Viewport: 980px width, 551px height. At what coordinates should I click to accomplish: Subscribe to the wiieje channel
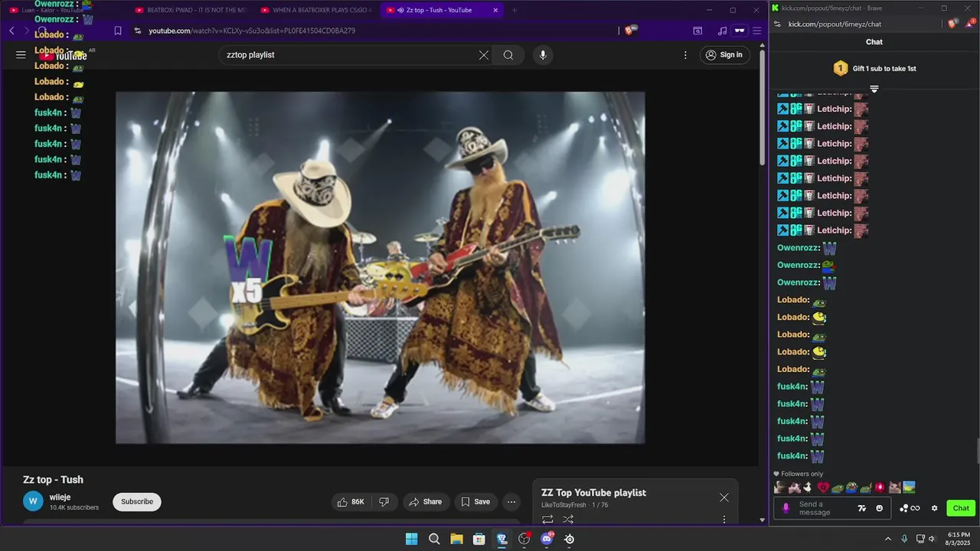(x=137, y=502)
